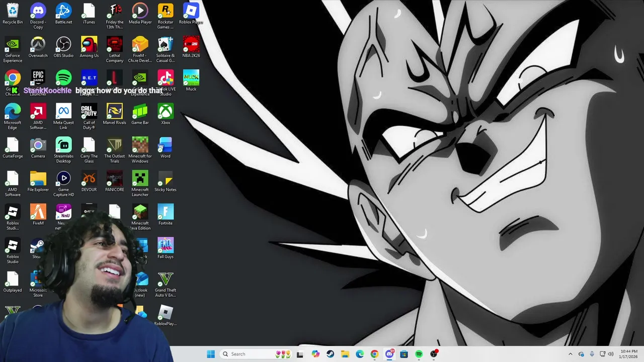644x362 pixels.
Task: Select the Outplayed desktop file icon
Action: (x=13, y=283)
